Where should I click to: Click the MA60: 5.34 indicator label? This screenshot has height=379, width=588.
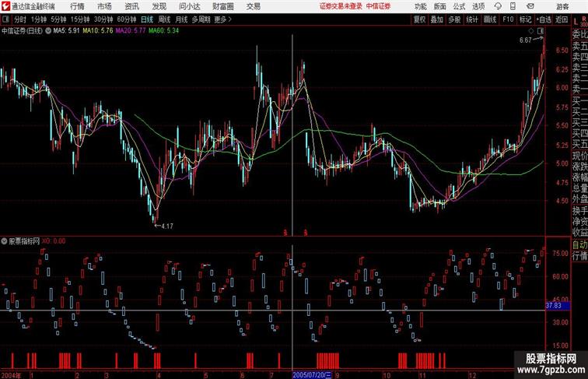coord(163,31)
